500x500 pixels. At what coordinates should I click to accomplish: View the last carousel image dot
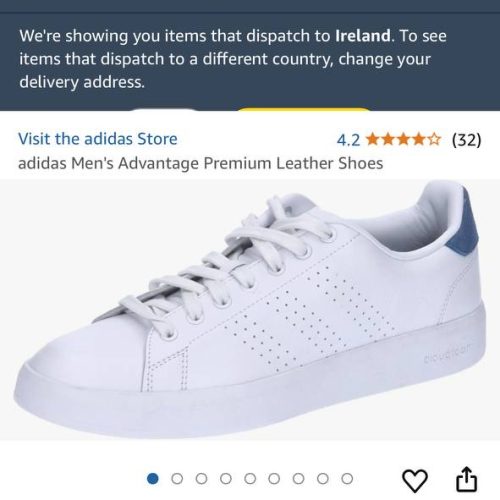pos(347,479)
